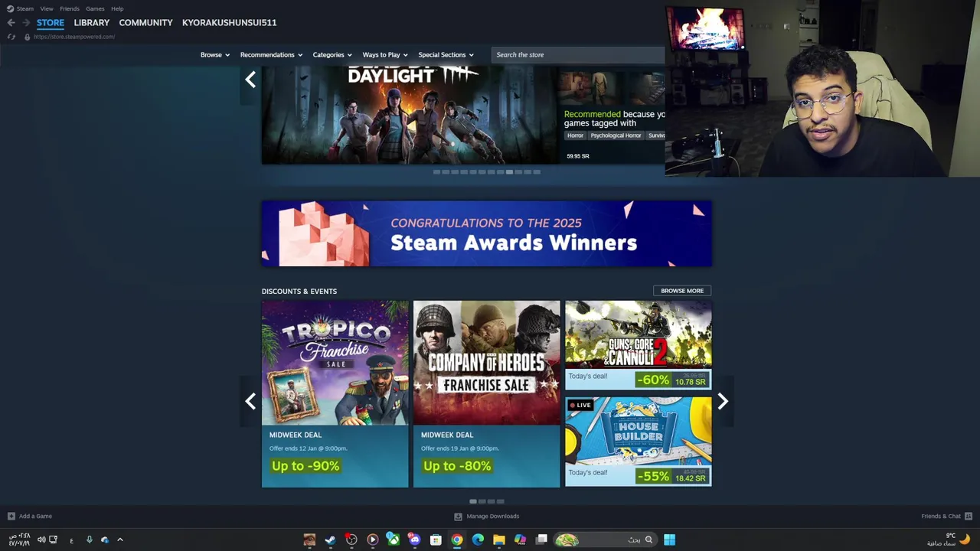Open the Friends menu
The image size is (980, 551).
point(70,8)
